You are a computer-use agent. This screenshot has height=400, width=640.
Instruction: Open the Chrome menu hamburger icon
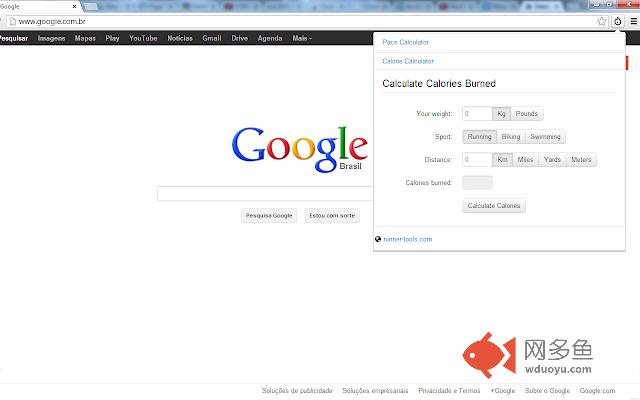pyautogui.click(x=633, y=21)
